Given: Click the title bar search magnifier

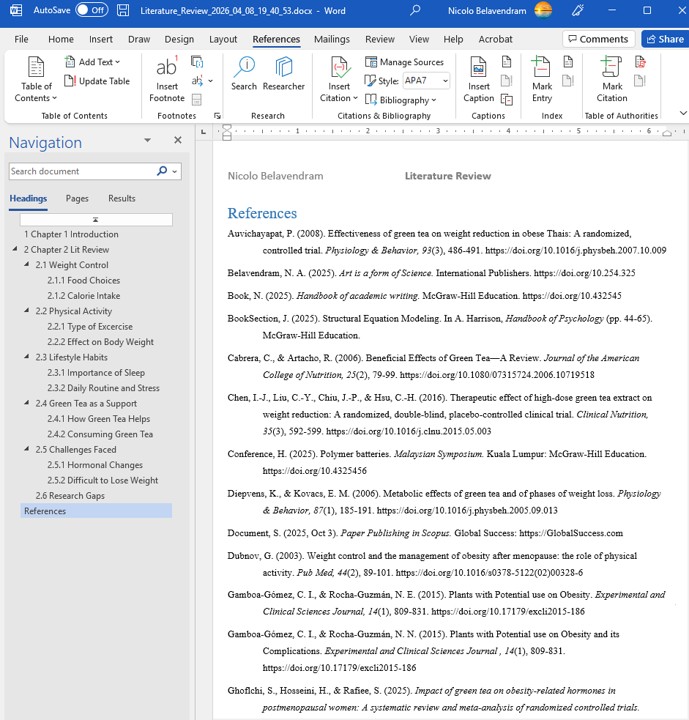Looking at the screenshot, I should pyautogui.click(x=415, y=10).
